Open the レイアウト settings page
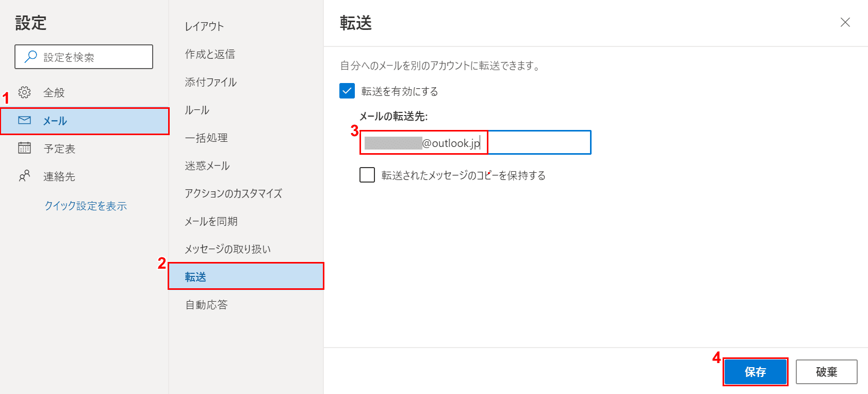 point(204,26)
